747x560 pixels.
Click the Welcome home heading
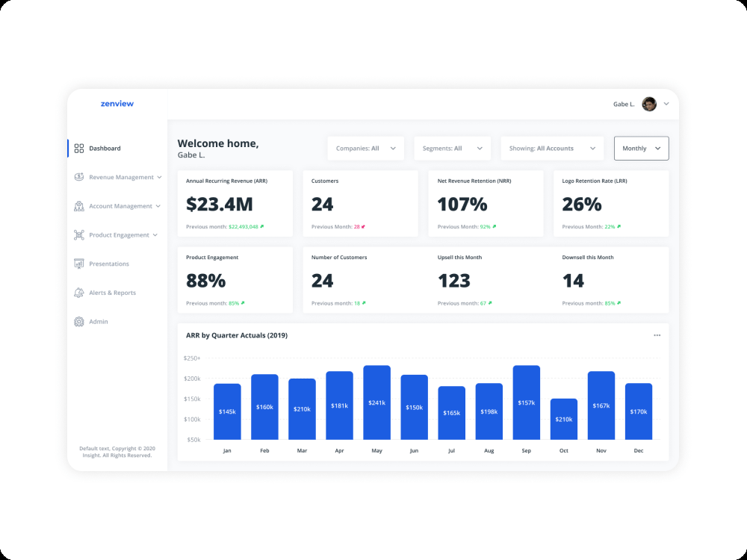218,143
